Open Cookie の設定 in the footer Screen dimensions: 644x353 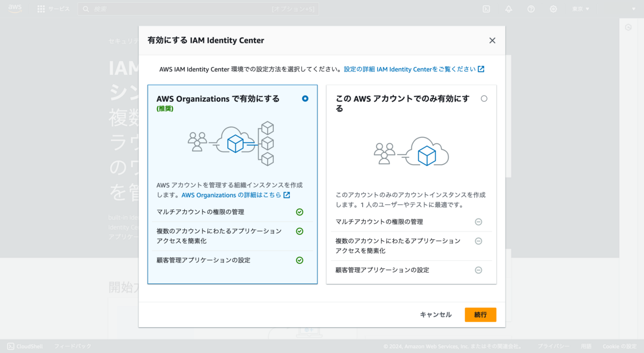[619, 347]
